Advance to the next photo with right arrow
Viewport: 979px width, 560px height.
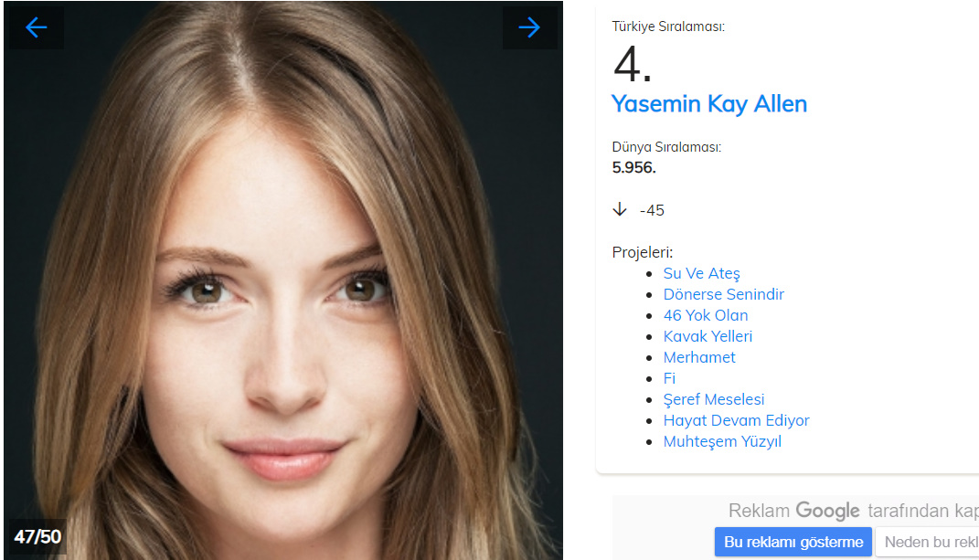pyautogui.click(x=529, y=27)
